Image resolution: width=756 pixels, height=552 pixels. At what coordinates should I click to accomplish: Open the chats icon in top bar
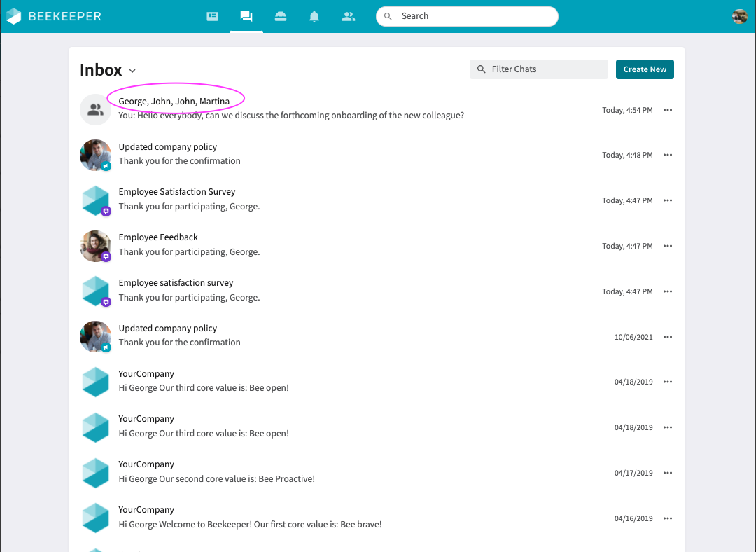pyautogui.click(x=246, y=16)
